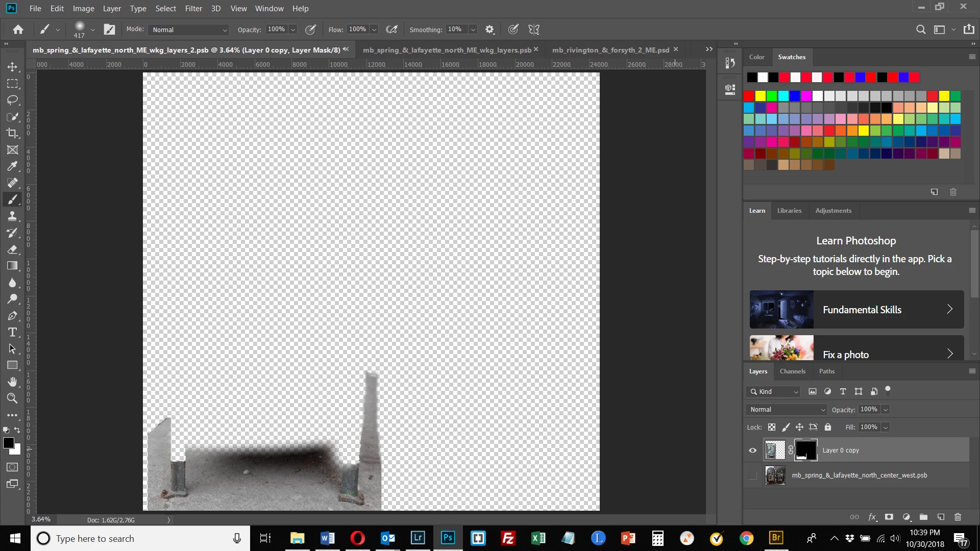Screen dimensions: 980x551
Task: Select the Clone Stamp tool
Action: click(x=12, y=216)
